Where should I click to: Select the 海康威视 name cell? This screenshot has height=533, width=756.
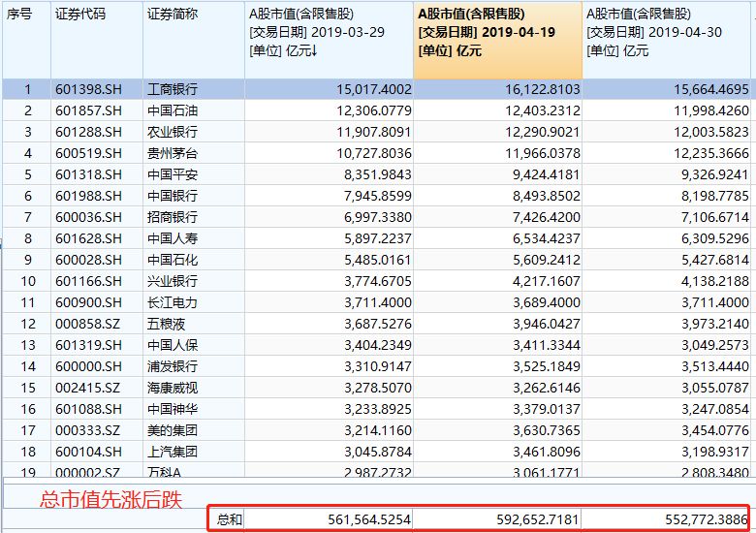(194, 388)
